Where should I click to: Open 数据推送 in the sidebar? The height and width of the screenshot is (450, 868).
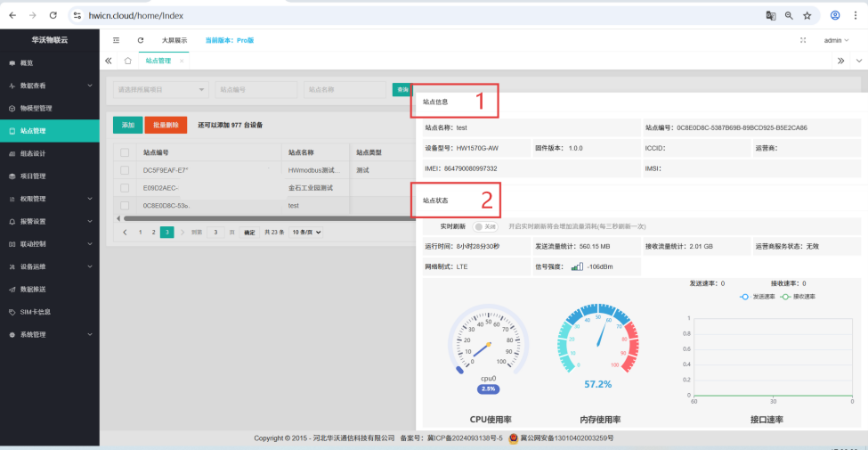click(x=50, y=290)
